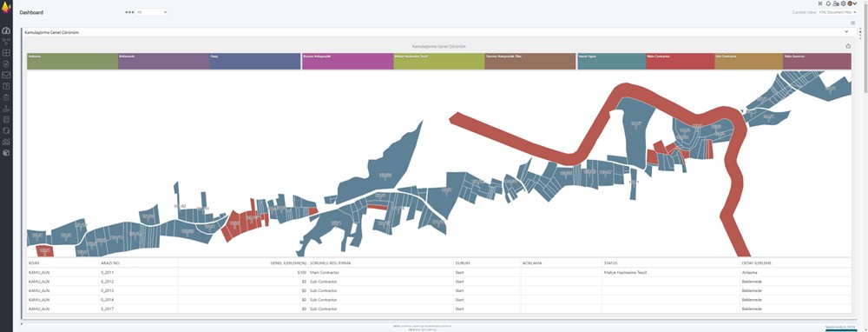The width and height of the screenshot is (868, 332).
Task: Open the workflow nodes icon in sidebar
Action: pos(6,42)
